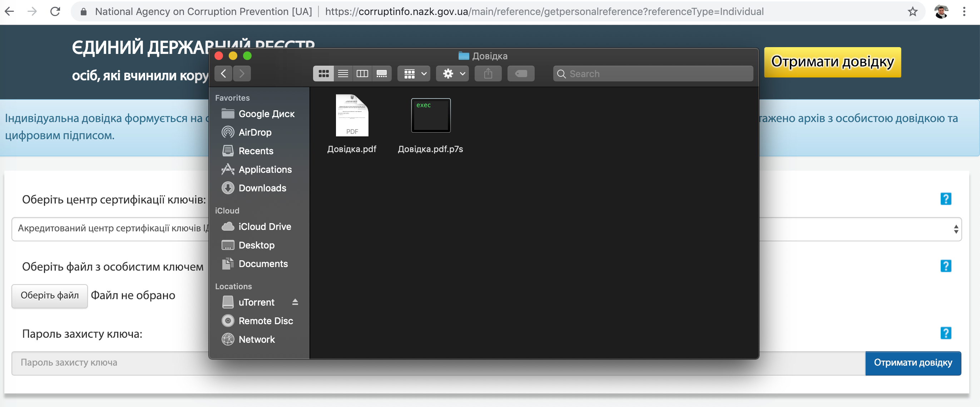
Task: Click the Finder edit tags icon
Action: [520, 74]
